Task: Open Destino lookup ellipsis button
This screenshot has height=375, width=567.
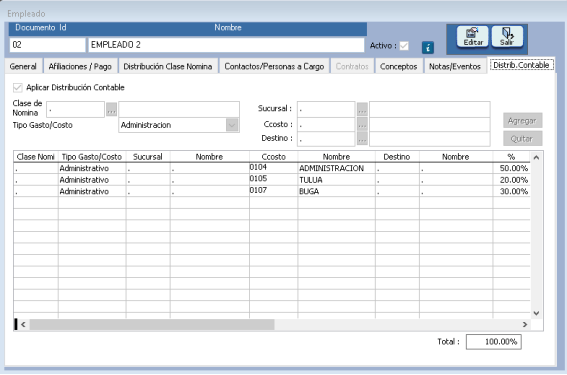Action: pos(362,139)
